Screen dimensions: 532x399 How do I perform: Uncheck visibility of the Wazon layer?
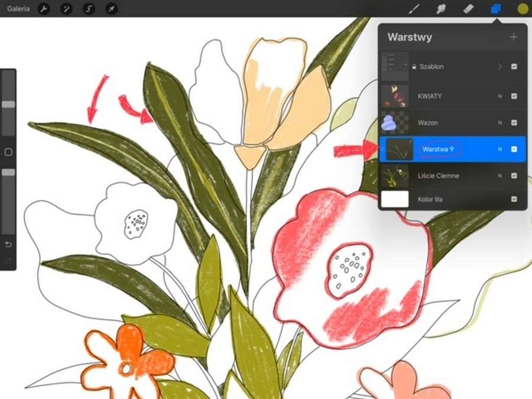(x=514, y=122)
